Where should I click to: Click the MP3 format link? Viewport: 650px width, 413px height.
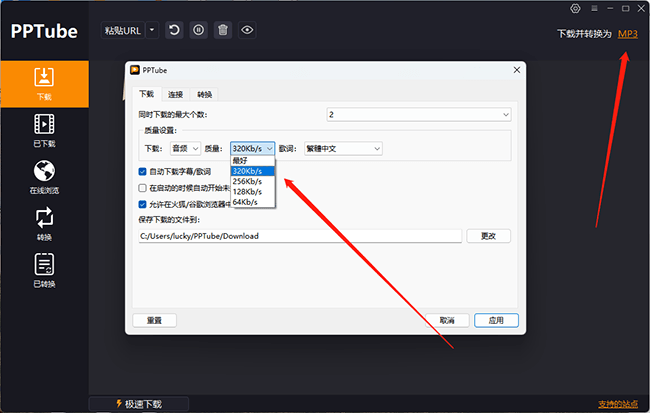[x=628, y=34]
